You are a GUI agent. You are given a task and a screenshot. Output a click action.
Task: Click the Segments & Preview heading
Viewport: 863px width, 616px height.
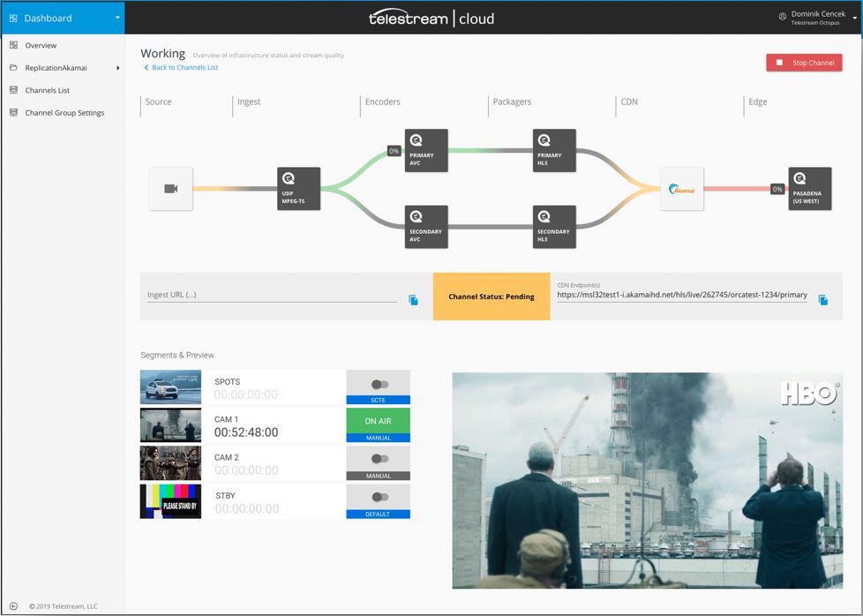coord(177,355)
